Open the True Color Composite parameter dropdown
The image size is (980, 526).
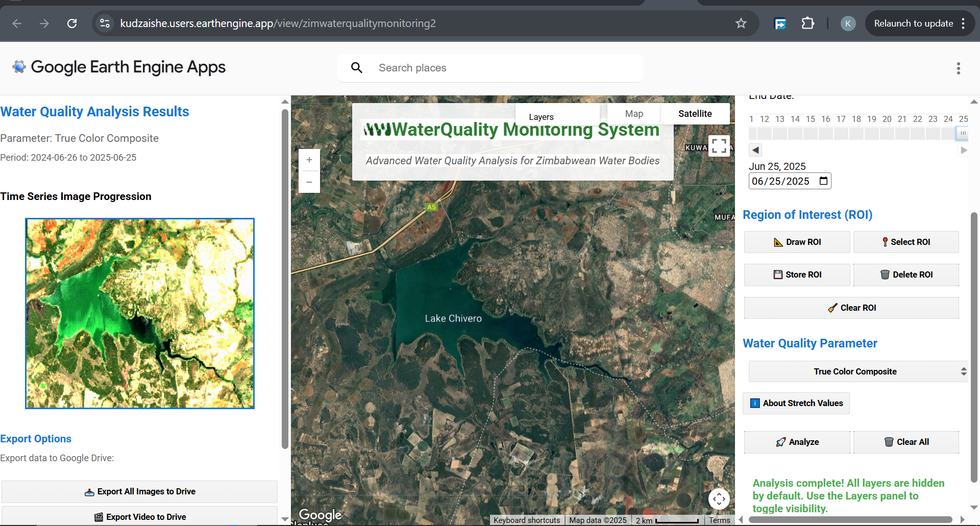pyautogui.click(x=858, y=371)
